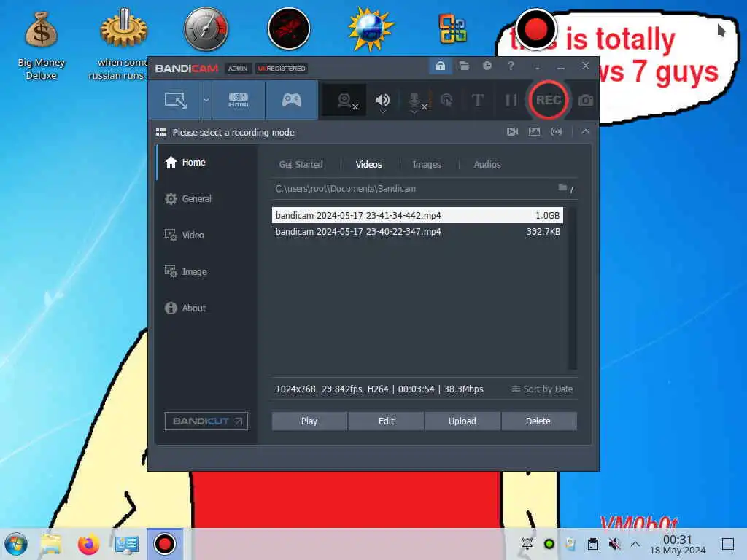Select screen recording mode in Bandicam

point(175,100)
